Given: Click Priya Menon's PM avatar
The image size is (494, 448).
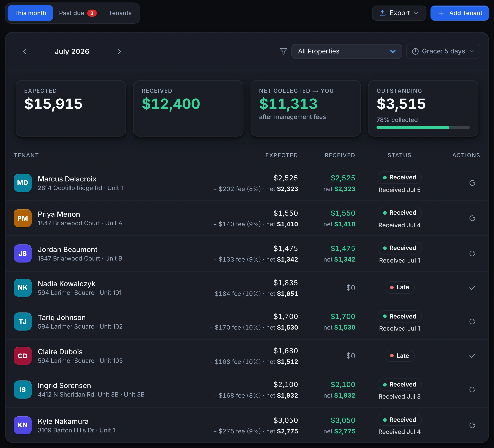Looking at the screenshot, I should [23, 218].
